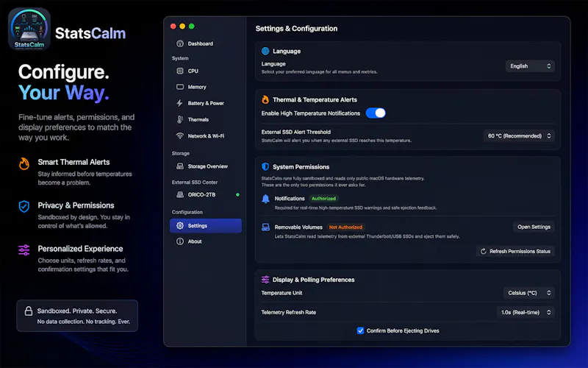The height and width of the screenshot is (368, 588).
Task: Click the flame icon beside Thermal & Temperature Alerts
Action: (265, 99)
